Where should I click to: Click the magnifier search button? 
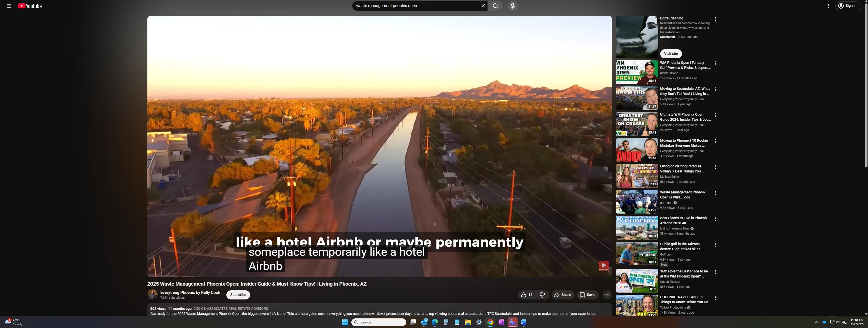[x=495, y=6]
